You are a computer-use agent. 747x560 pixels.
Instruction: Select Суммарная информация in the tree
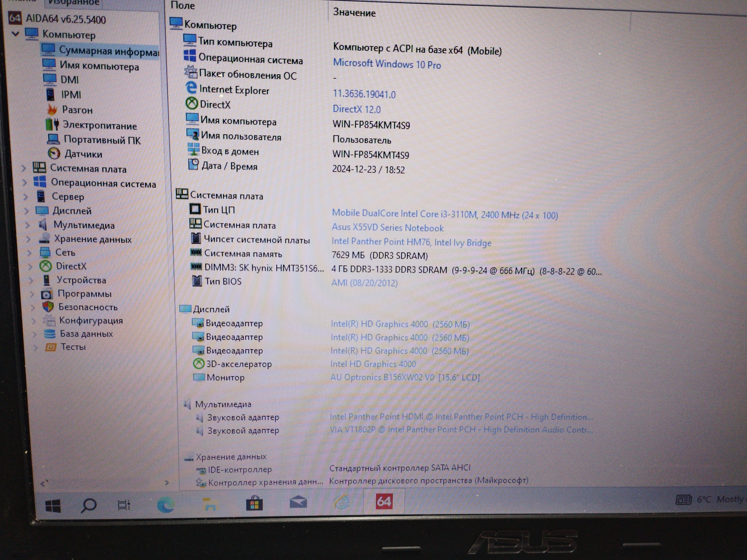100,51
